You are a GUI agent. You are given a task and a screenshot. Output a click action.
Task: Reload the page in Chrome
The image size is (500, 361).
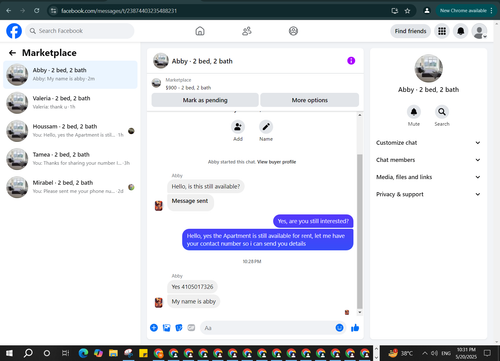[37, 11]
